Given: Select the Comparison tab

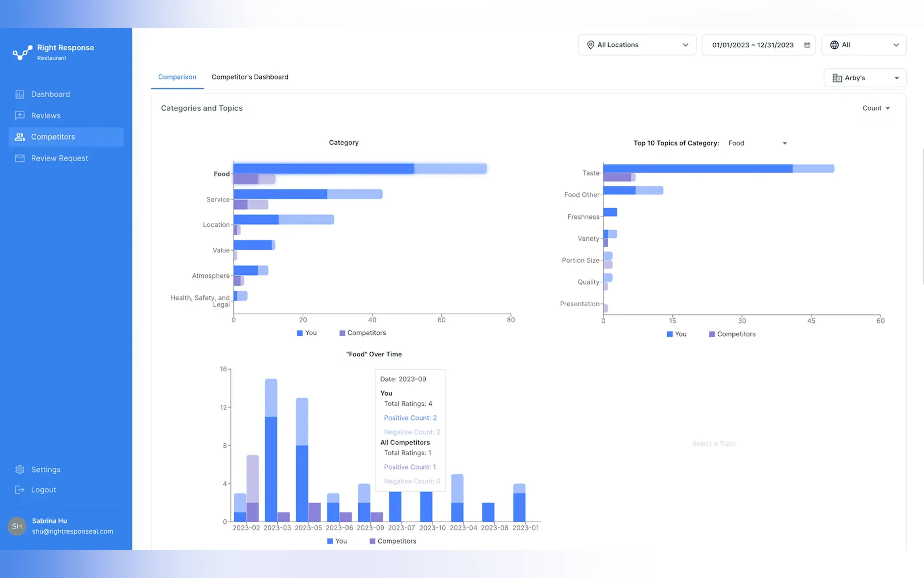Looking at the screenshot, I should coord(177,77).
